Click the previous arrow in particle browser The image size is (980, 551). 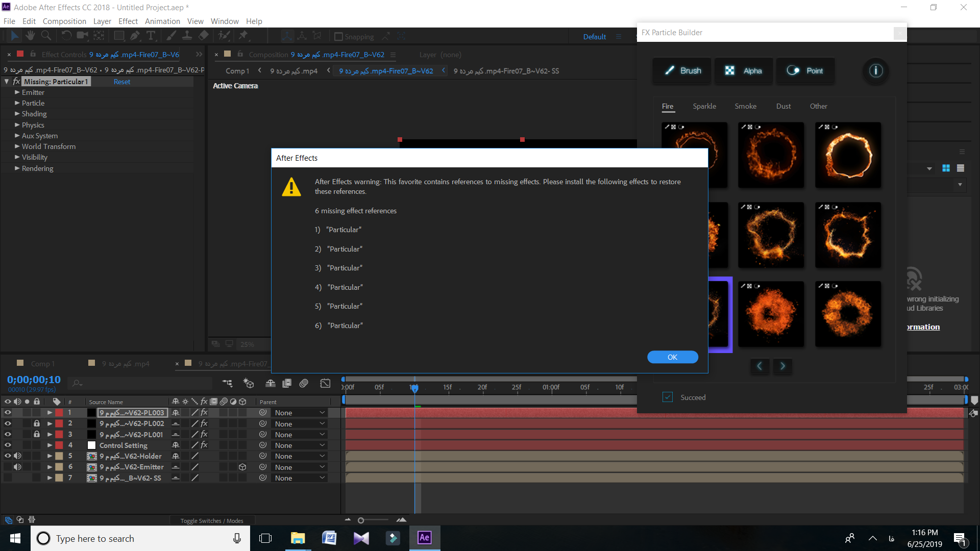pyautogui.click(x=759, y=365)
